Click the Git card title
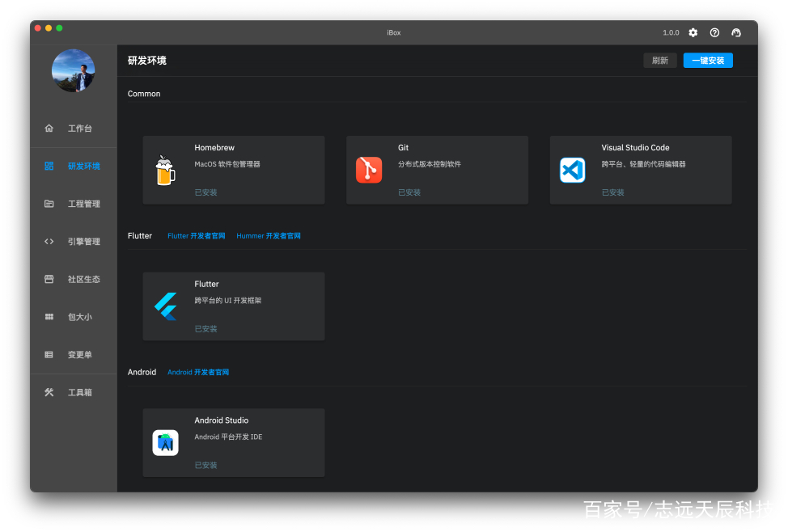The width and height of the screenshot is (788, 532). pos(403,148)
